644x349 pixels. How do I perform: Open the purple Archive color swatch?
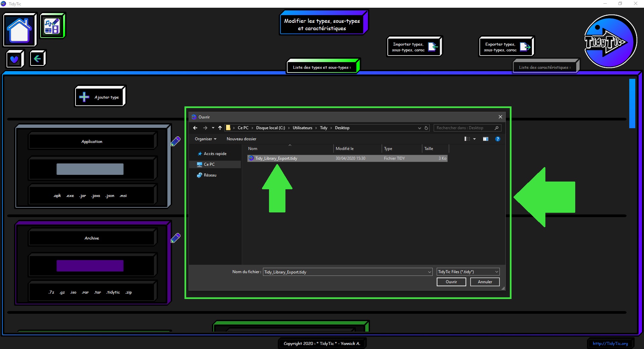[90, 266]
